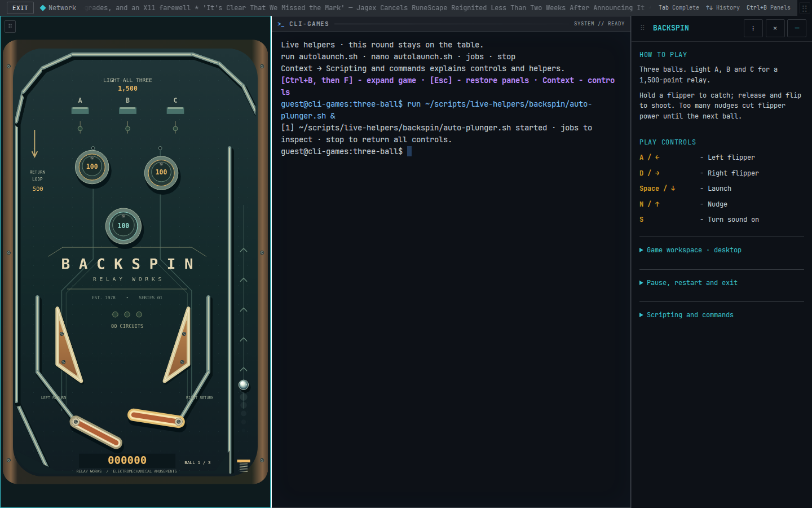Click the upper-right 100 bumper
The image size is (812, 508).
[x=161, y=172]
